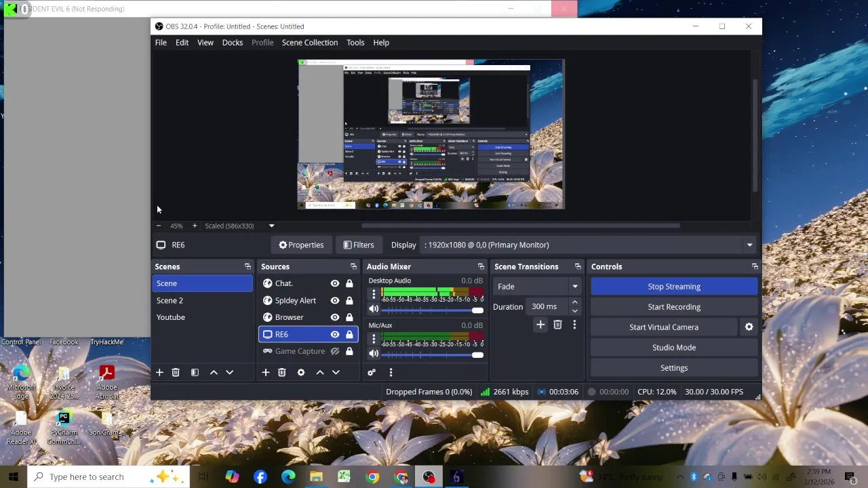Move source up in the Sources list
The height and width of the screenshot is (488, 868).
[320, 372]
